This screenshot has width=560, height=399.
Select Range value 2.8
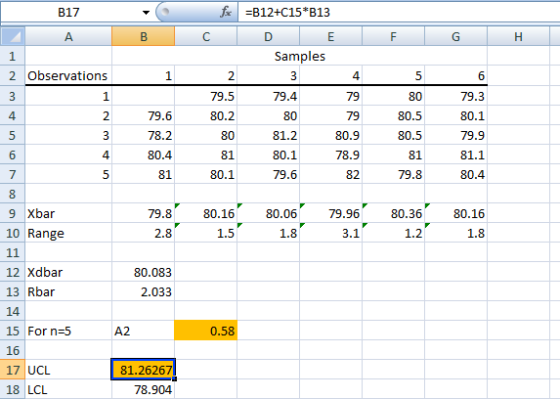click(x=143, y=233)
